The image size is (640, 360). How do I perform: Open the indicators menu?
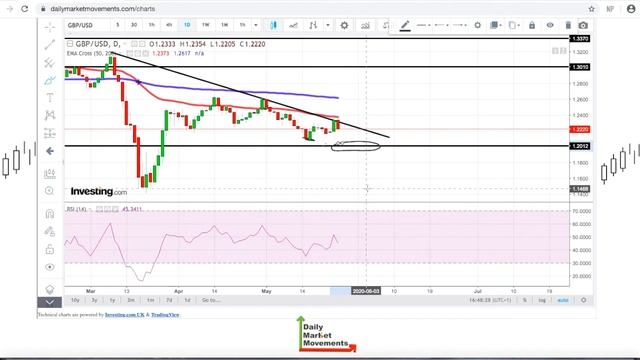pyautogui.click(x=293, y=25)
